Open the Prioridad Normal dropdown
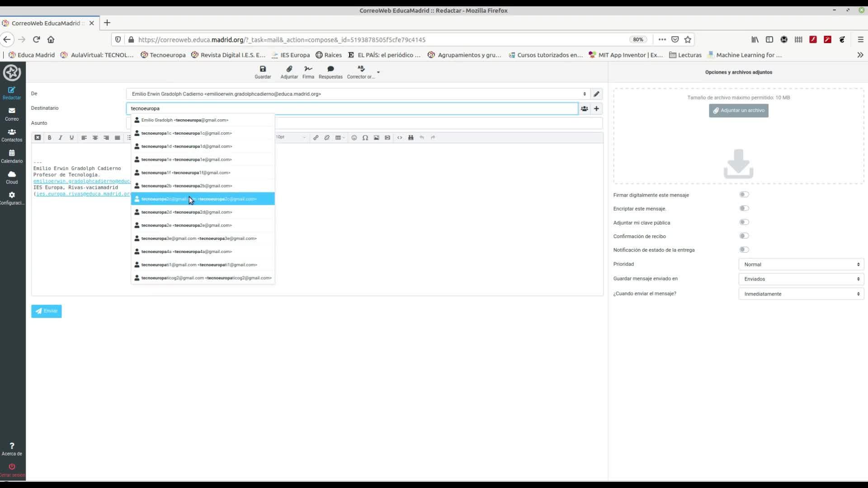The image size is (868, 488). click(x=801, y=264)
